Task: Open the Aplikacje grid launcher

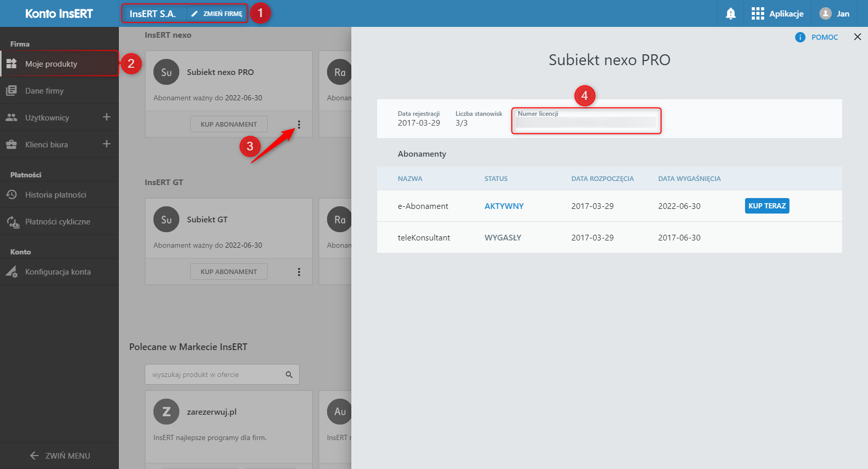Action: tap(777, 14)
